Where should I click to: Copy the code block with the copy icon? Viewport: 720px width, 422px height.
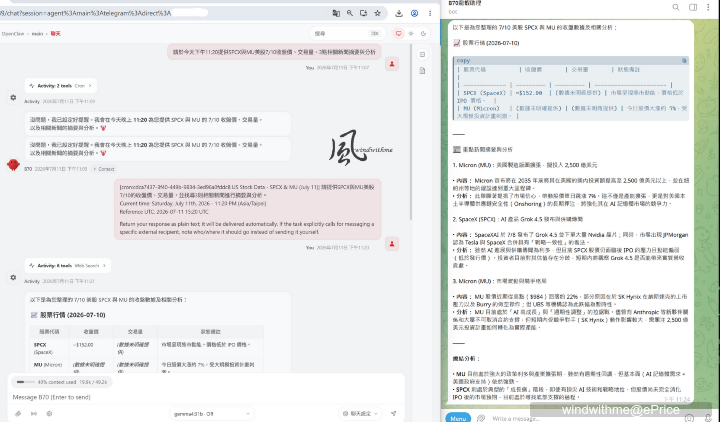click(x=684, y=61)
